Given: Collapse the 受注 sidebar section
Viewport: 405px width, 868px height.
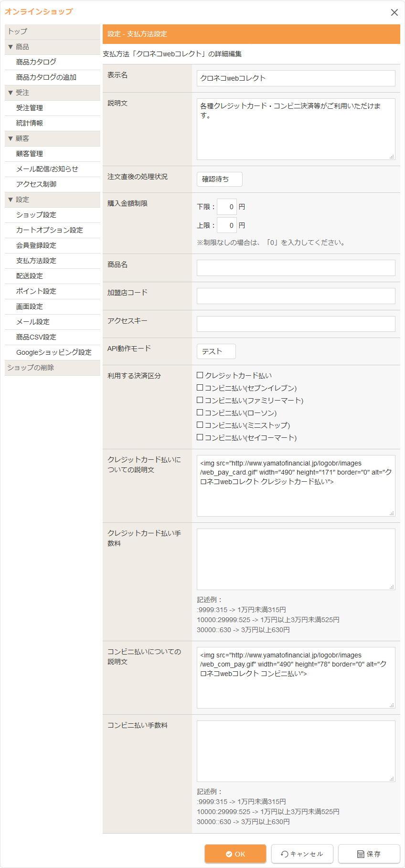Looking at the screenshot, I should pos(11,93).
